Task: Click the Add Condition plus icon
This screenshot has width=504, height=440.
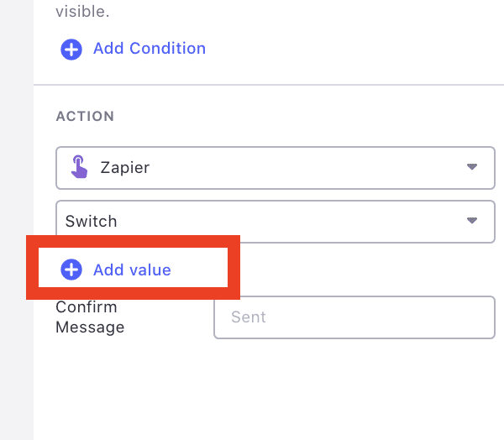Action: pos(71,49)
